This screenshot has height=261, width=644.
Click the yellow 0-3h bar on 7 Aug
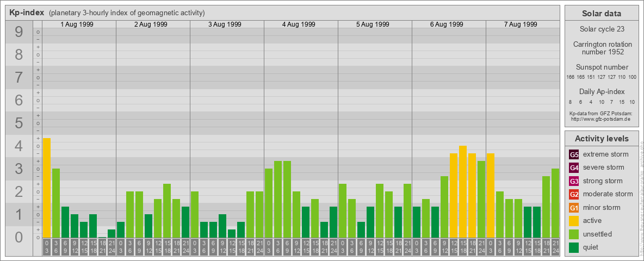[491, 195]
